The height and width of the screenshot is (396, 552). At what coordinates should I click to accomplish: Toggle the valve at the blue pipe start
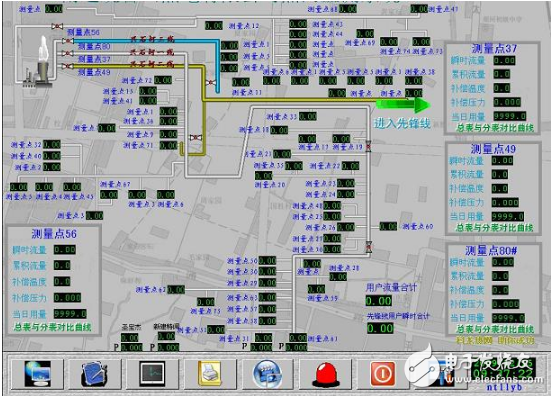click(x=68, y=41)
